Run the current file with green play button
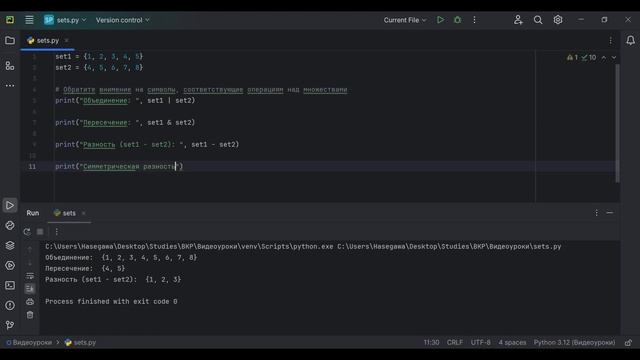 (440, 20)
